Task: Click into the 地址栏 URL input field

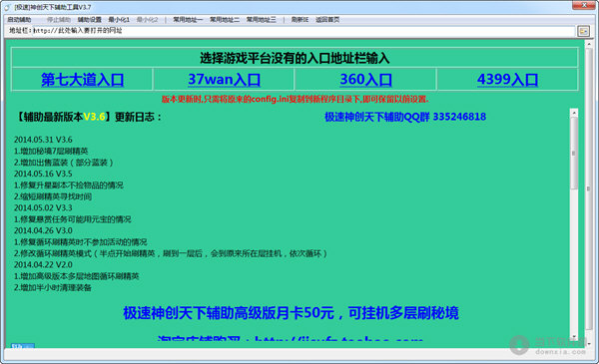Action: [303, 31]
